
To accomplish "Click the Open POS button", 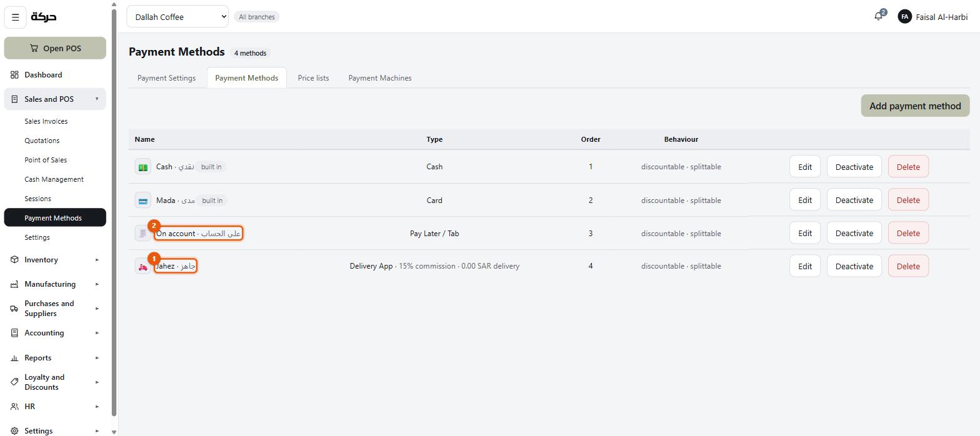I will pyautogui.click(x=55, y=48).
